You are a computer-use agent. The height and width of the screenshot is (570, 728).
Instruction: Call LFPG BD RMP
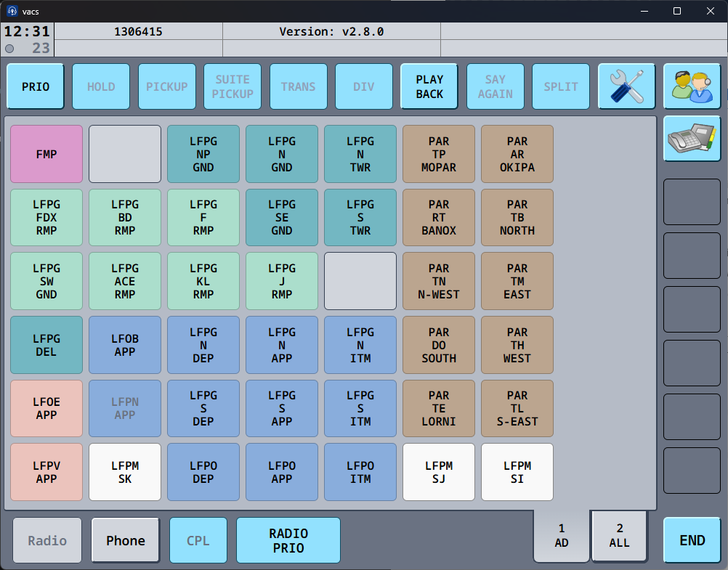tap(125, 217)
